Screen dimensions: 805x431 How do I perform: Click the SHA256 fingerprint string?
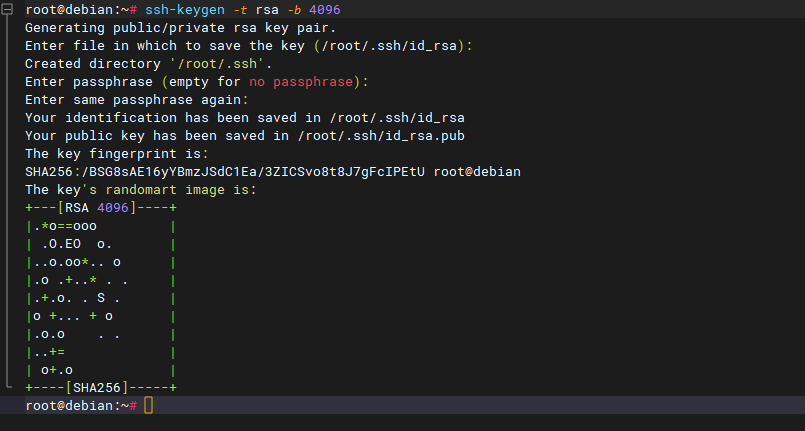(x=225, y=171)
